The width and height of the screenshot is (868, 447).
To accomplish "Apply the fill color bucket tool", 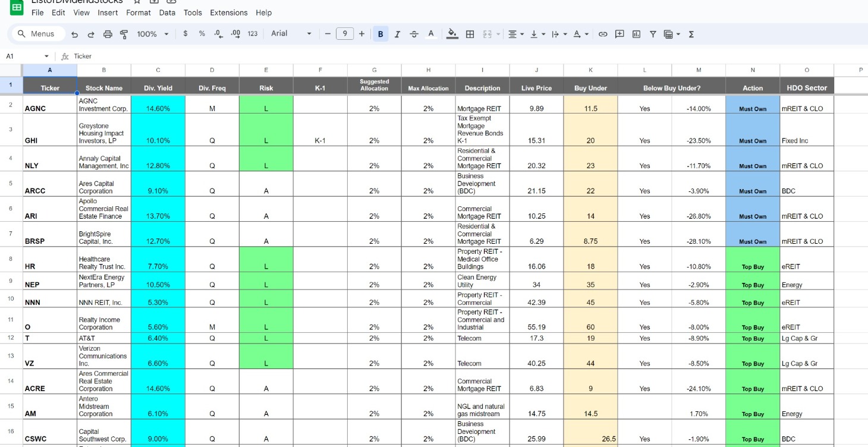I will click(451, 34).
